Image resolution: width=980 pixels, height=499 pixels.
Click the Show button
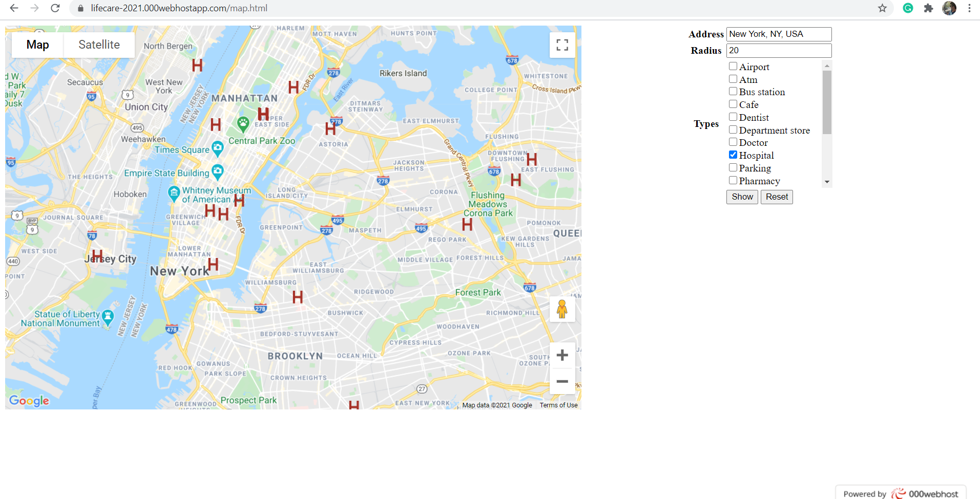point(742,197)
